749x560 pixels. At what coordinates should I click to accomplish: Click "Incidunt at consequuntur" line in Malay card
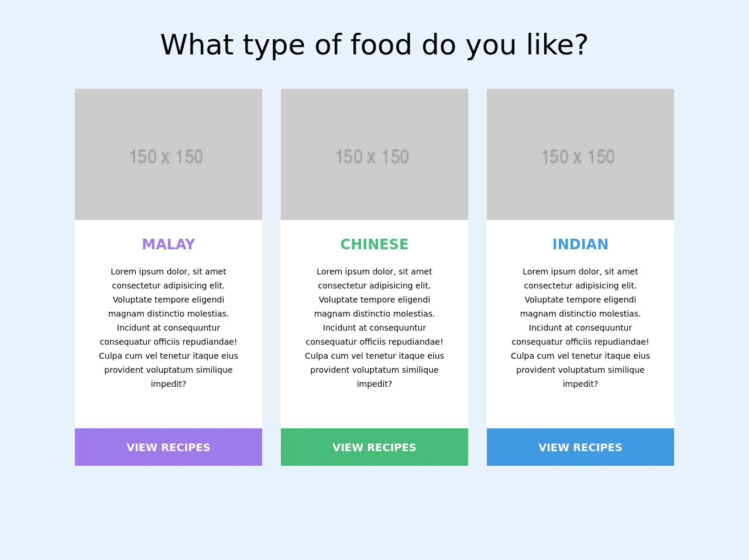(x=169, y=328)
